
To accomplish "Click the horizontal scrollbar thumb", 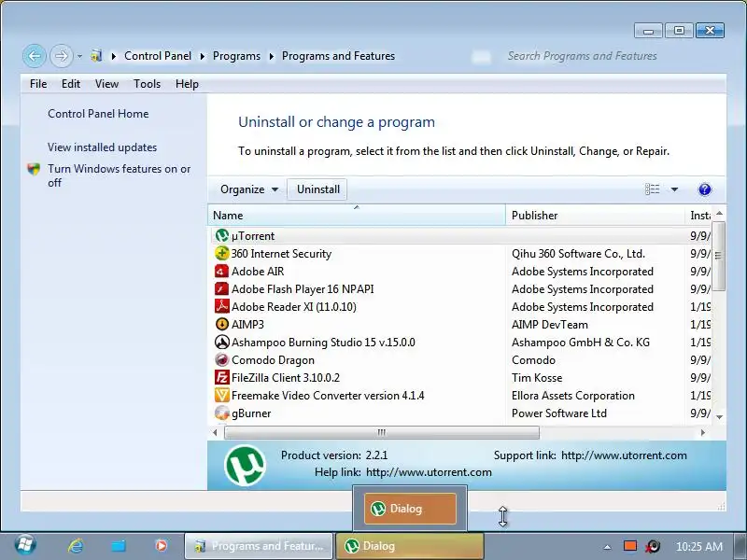I will click(x=382, y=432).
